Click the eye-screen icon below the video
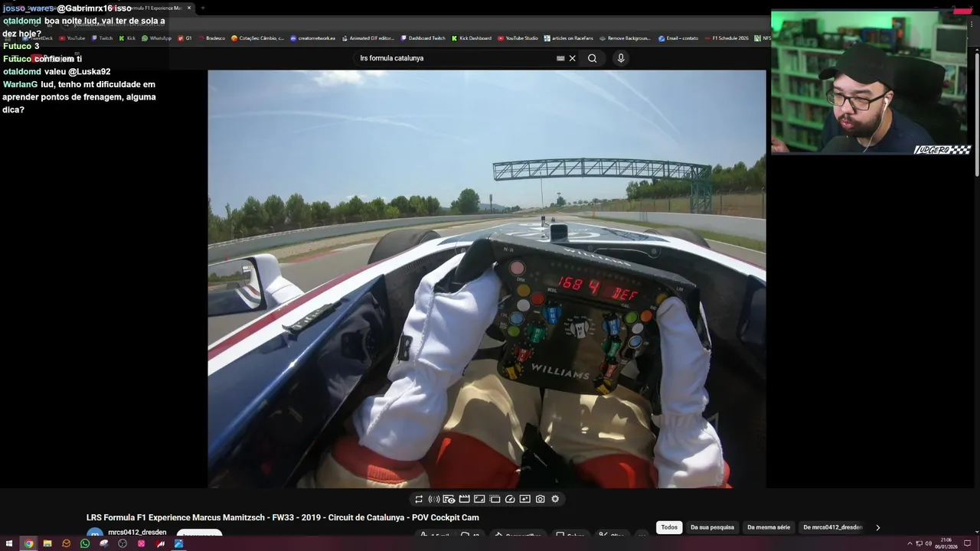This screenshot has height=551, width=980. 449,499
